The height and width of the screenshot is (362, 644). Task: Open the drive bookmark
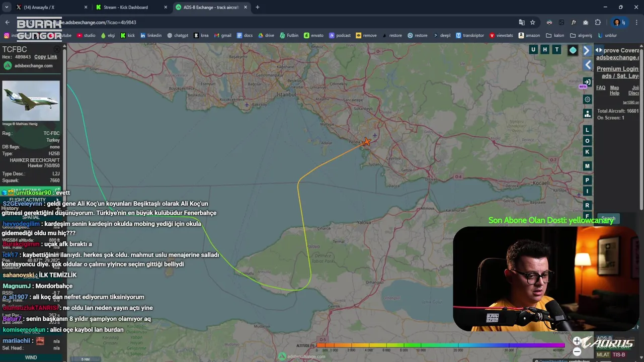click(x=266, y=35)
